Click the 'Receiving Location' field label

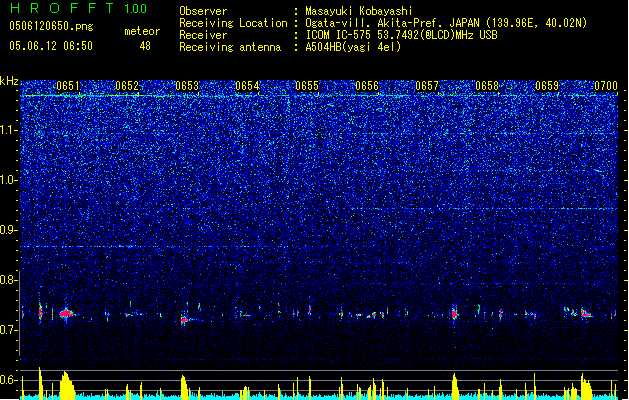(233, 23)
